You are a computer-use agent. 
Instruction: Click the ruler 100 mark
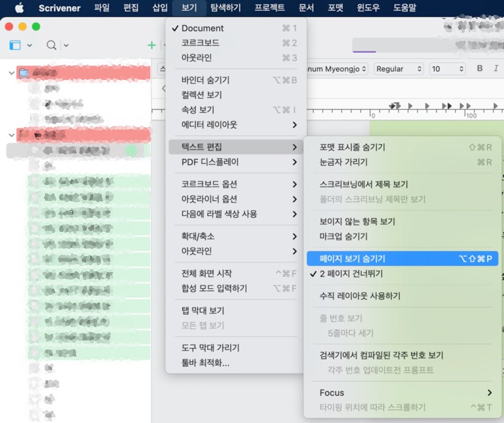[x=471, y=115]
